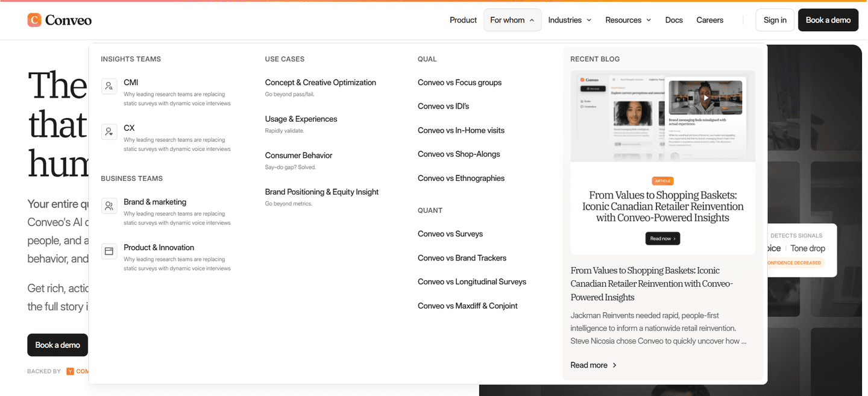Open Conveo vs Focus groups
Image resolution: width=868 pixels, height=396 pixels.
[x=460, y=83]
